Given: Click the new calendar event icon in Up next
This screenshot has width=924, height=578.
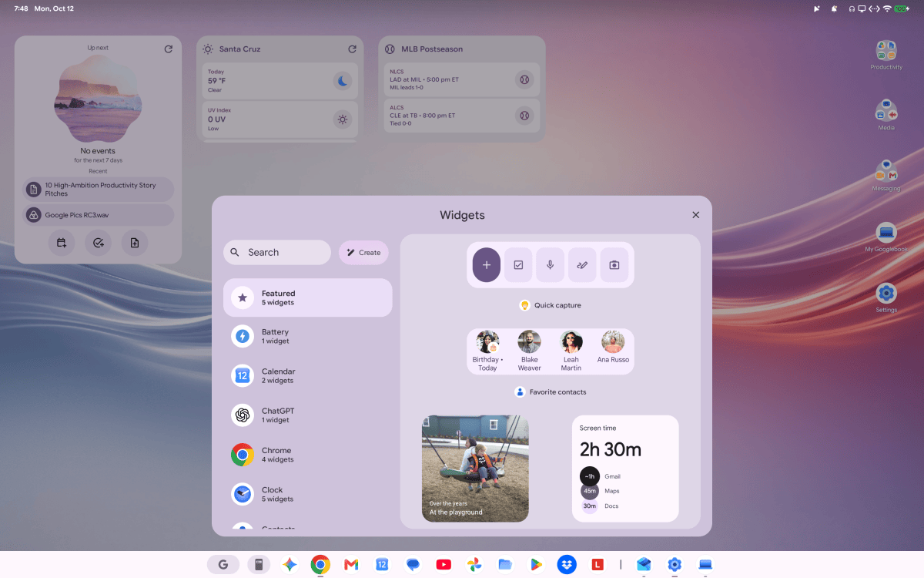Looking at the screenshot, I should tap(62, 243).
